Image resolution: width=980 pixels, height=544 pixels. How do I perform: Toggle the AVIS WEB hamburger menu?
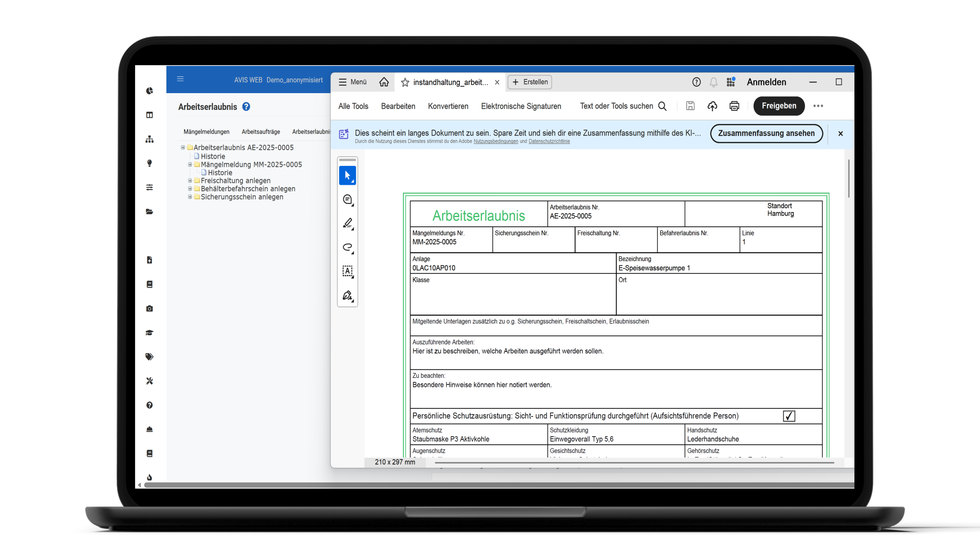[180, 79]
